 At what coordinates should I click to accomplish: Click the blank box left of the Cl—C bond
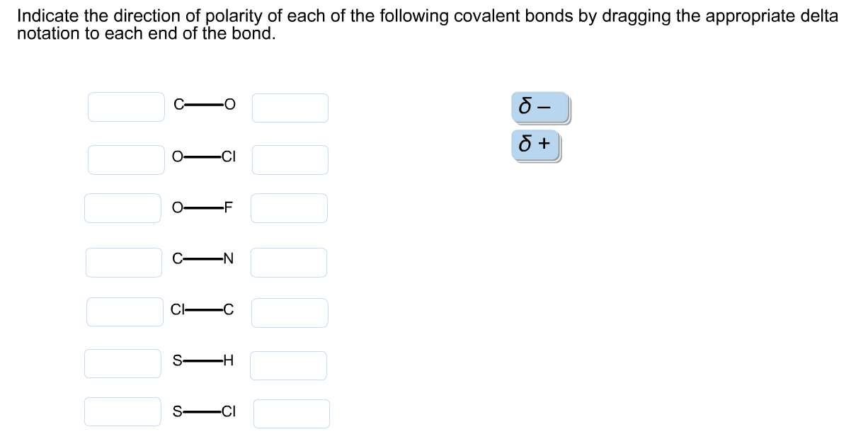point(124,312)
